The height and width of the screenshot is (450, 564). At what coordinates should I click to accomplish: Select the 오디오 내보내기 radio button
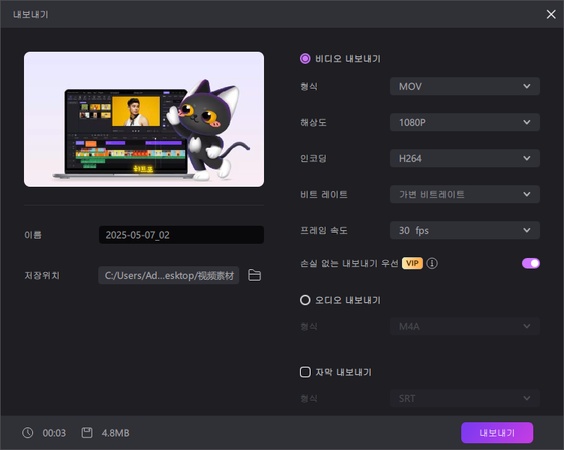pos(305,300)
